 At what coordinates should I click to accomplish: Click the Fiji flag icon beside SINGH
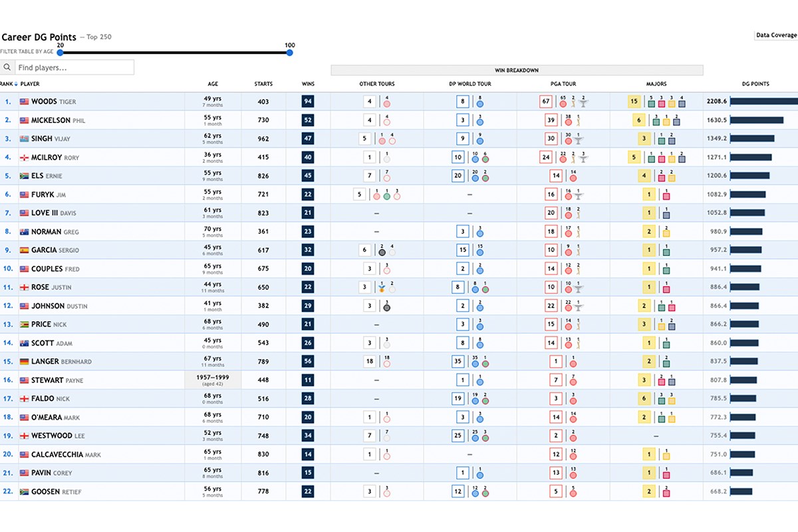[x=25, y=139]
